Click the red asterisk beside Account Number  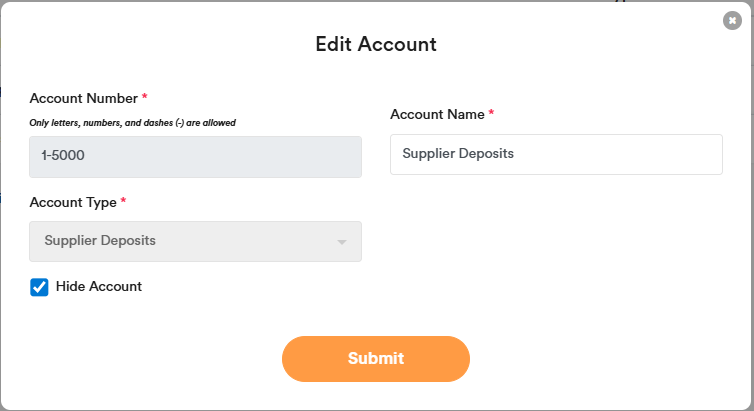pyautogui.click(x=145, y=97)
